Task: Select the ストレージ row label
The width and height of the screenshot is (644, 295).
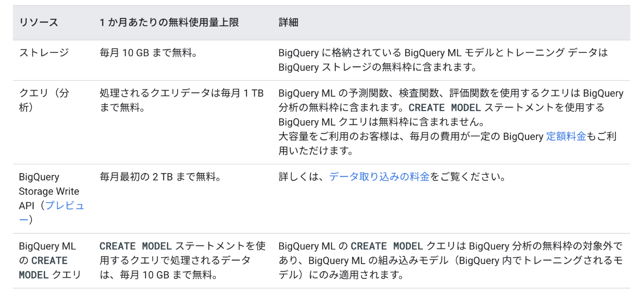Action: coord(44,52)
